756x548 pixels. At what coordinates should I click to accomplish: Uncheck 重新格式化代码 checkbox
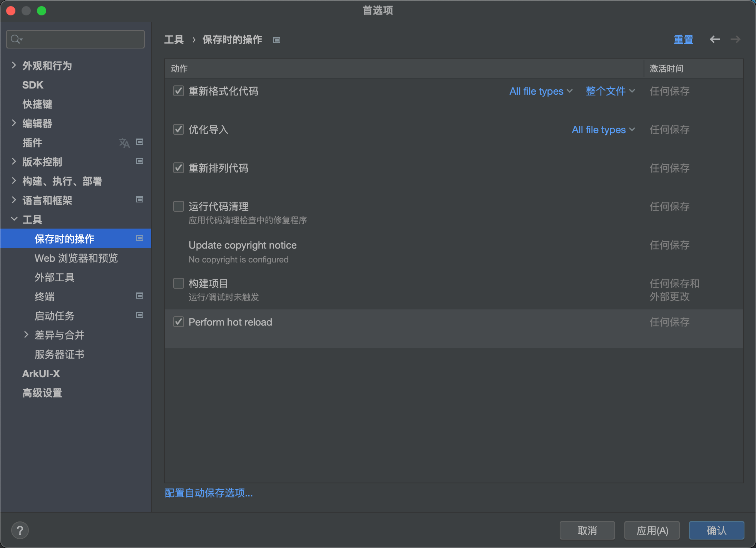[x=179, y=91]
